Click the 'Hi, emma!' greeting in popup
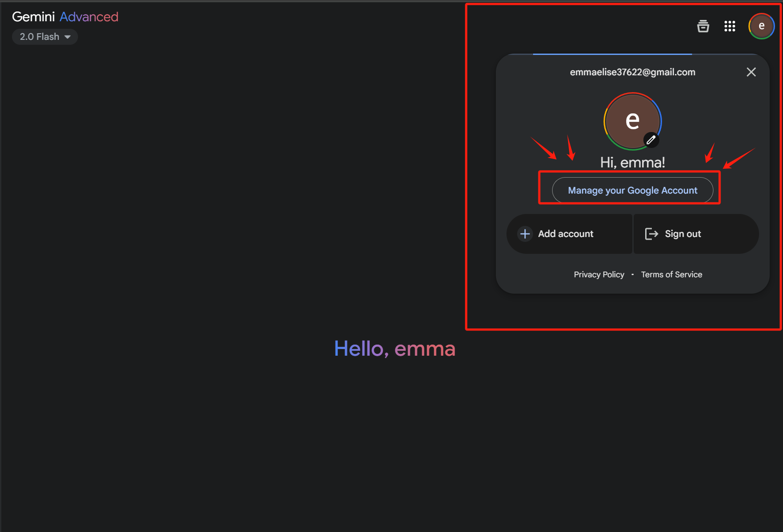The image size is (783, 532). click(x=632, y=163)
